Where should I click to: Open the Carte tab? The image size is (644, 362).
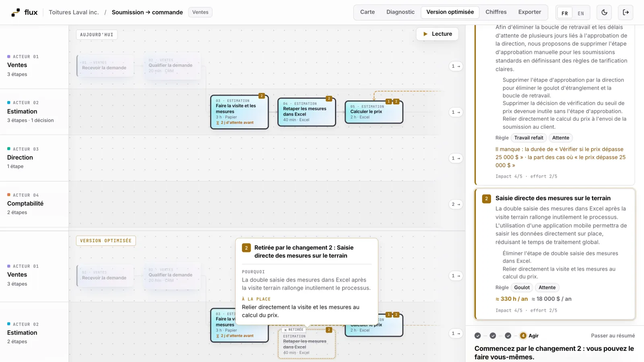coord(367,12)
